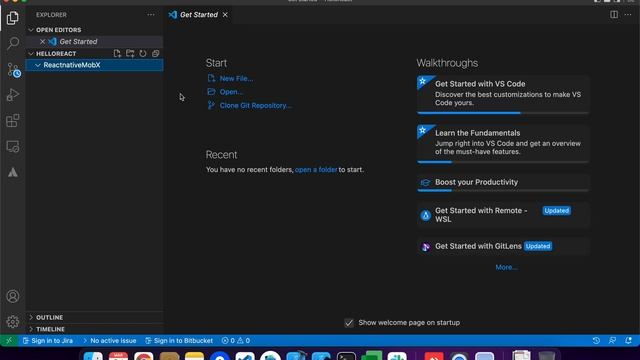Toggle Show welcome page on startup checkbox
Screen dimensions: 640x360
tap(349, 323)
